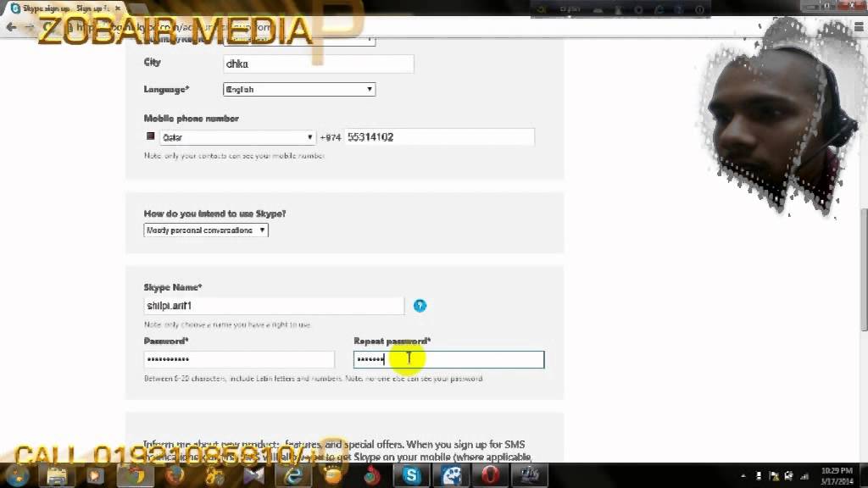Launch Opera from the taskbar
This screenshot has height=488, width=868.
pos(490,475)
